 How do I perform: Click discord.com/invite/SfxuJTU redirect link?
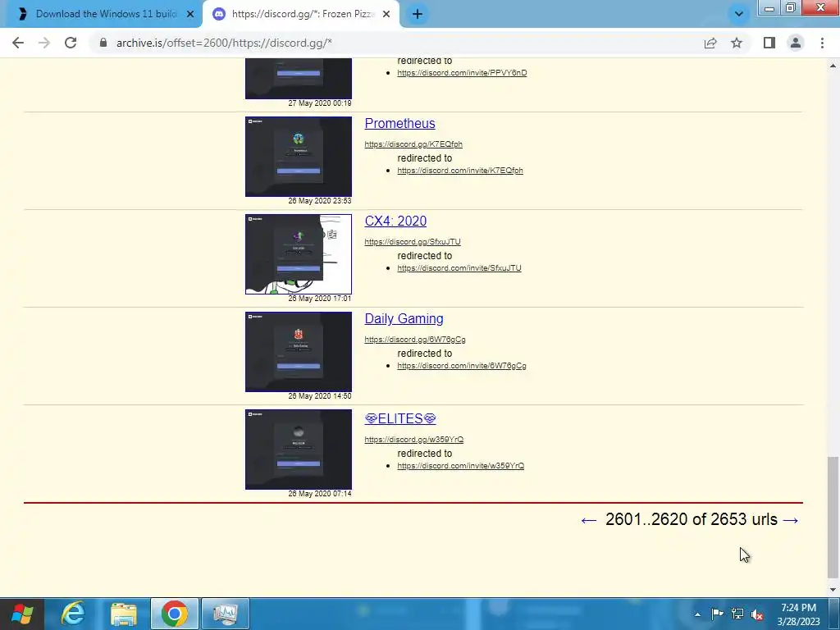(459, 268)
